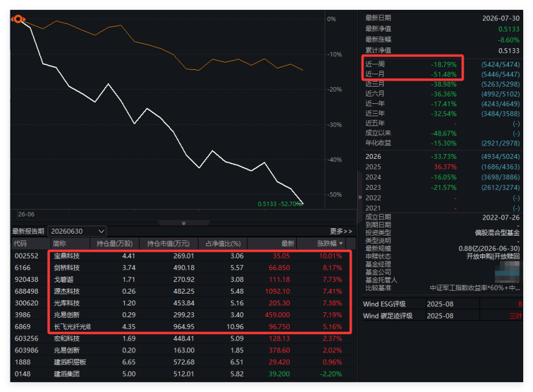
Task: Click the 代码 column header
Action: [20, 244]
